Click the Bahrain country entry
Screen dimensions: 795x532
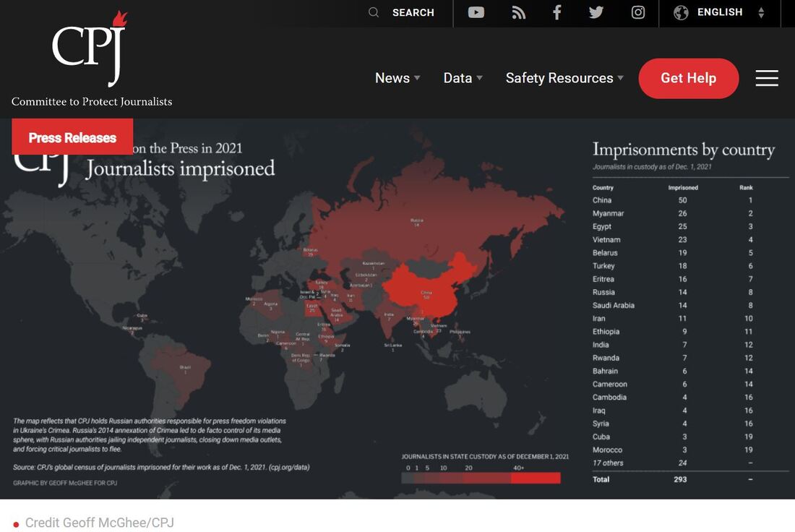point(605,372)
